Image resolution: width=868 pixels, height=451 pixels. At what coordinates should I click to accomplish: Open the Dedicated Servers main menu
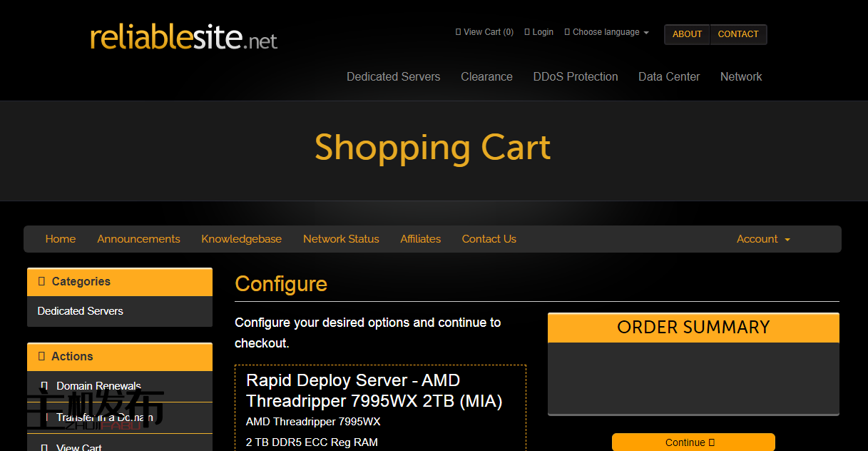[x=393, y=76]
